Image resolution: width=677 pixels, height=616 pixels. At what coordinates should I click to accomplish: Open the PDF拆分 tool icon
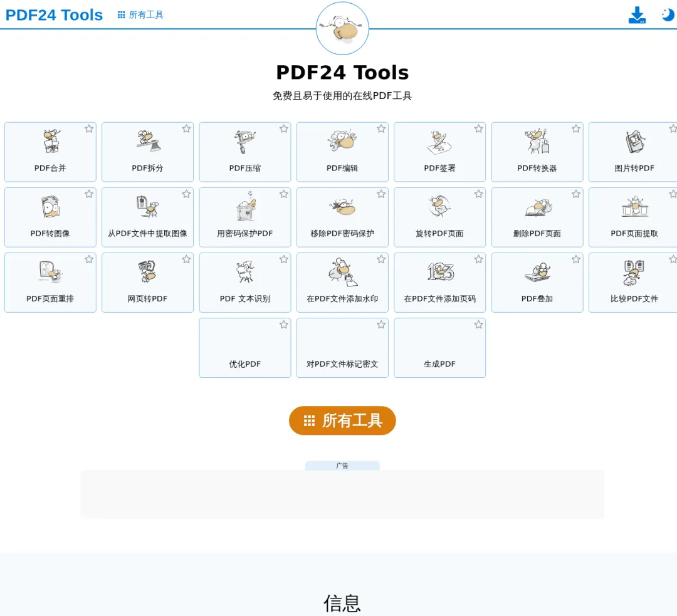(x=149, y=141)
